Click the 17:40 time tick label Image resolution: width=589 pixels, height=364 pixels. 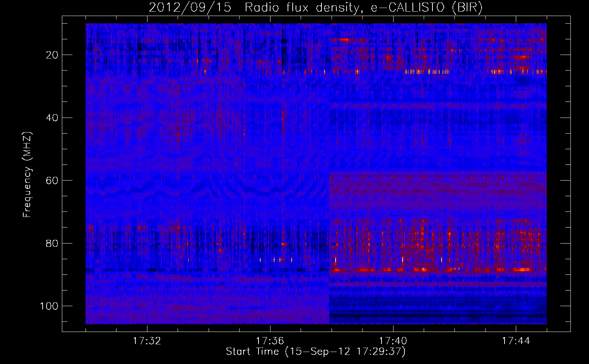pos(393,341)
